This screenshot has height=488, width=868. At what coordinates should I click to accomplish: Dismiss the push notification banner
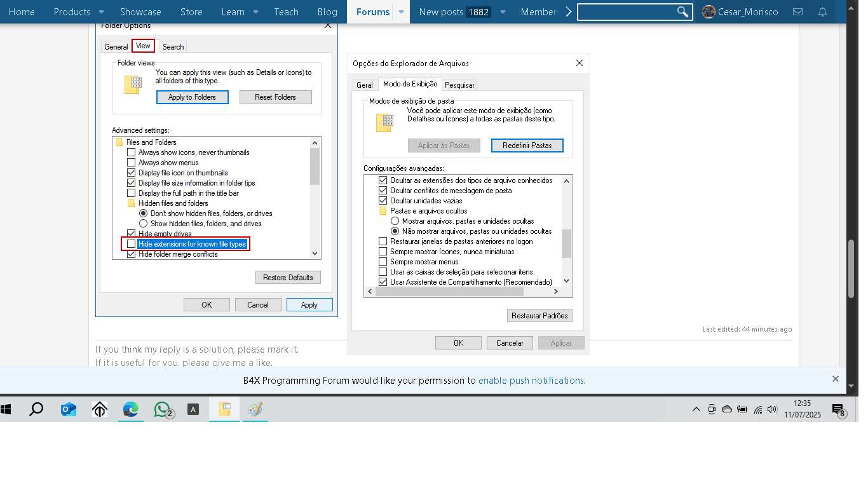pos(836,379)
